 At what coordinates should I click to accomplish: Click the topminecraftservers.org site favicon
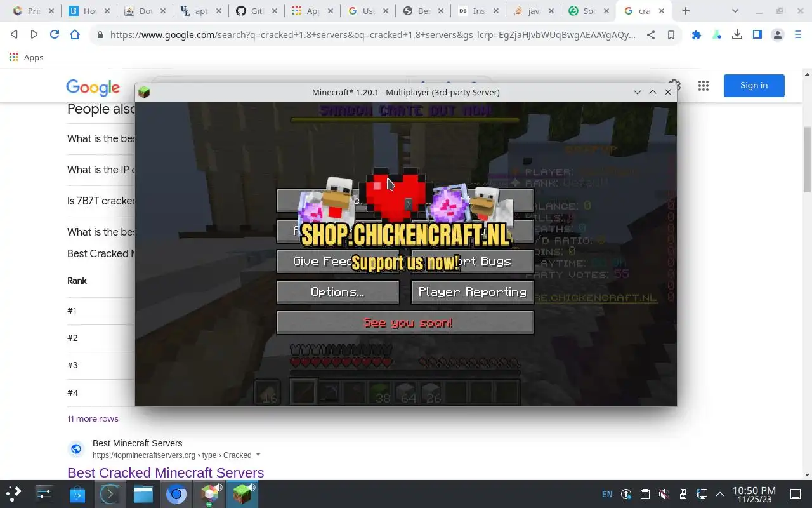click(x=76, y=449)
